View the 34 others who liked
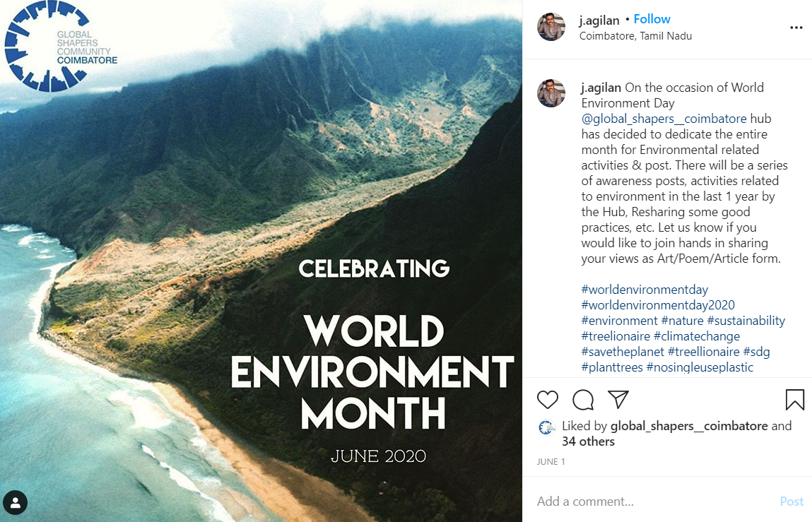 (x=588, y=441)
